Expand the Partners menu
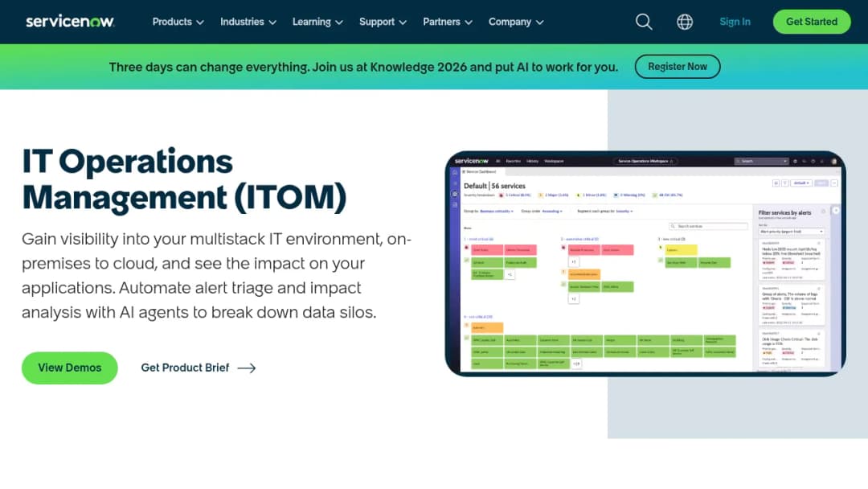The width and height of the screenshot is (868, 489). pos(448,22)
